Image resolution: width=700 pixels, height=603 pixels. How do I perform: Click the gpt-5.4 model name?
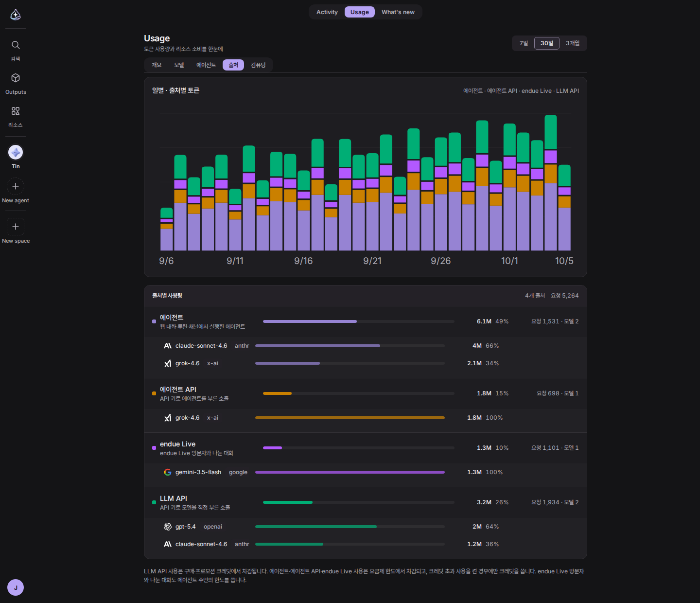click(186, 527)
